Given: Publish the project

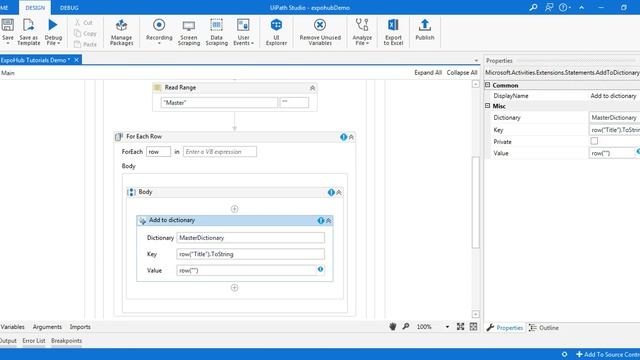Looking at the screenshot, I should [424, 29].
